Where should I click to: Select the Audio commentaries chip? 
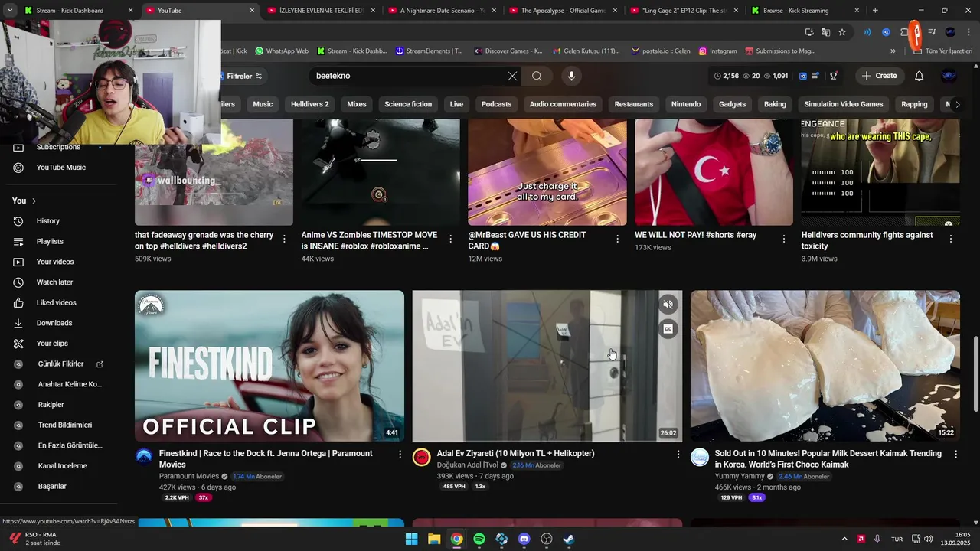pos(563,104)
